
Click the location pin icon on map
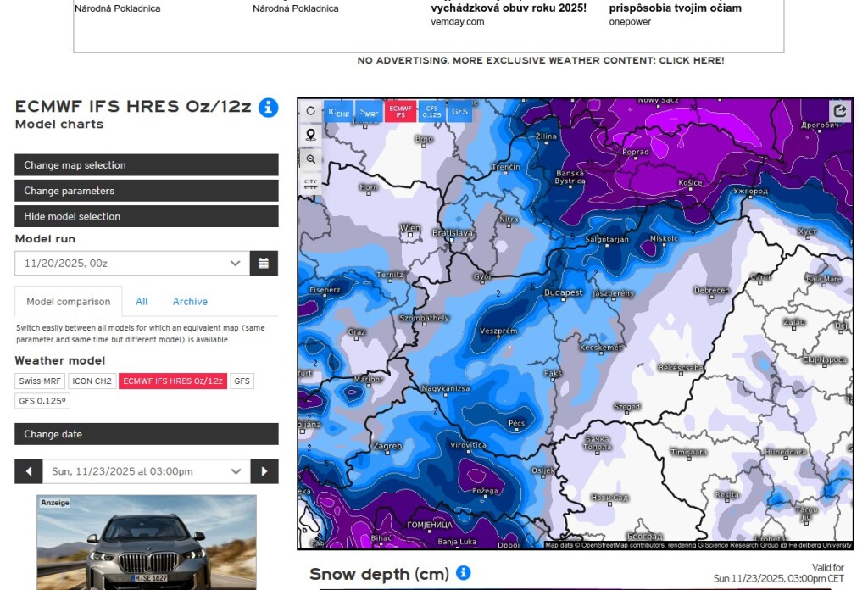pos(310,135)
